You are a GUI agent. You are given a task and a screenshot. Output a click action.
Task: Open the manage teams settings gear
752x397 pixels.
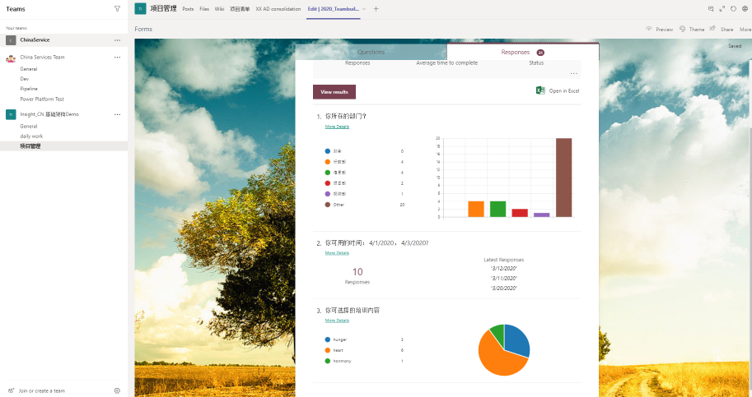[x=117, y=391]
